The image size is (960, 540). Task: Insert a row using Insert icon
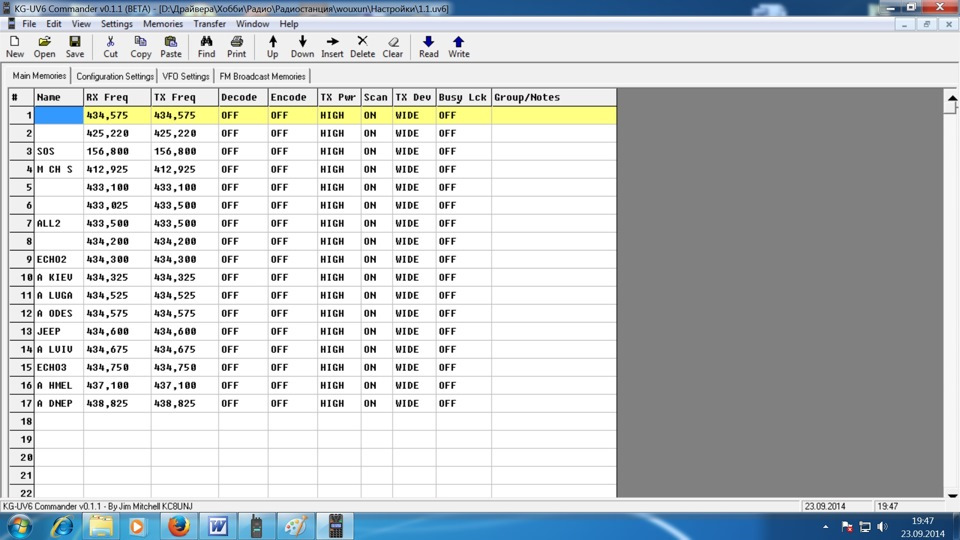pyautogui.click(x=332, y=47)
